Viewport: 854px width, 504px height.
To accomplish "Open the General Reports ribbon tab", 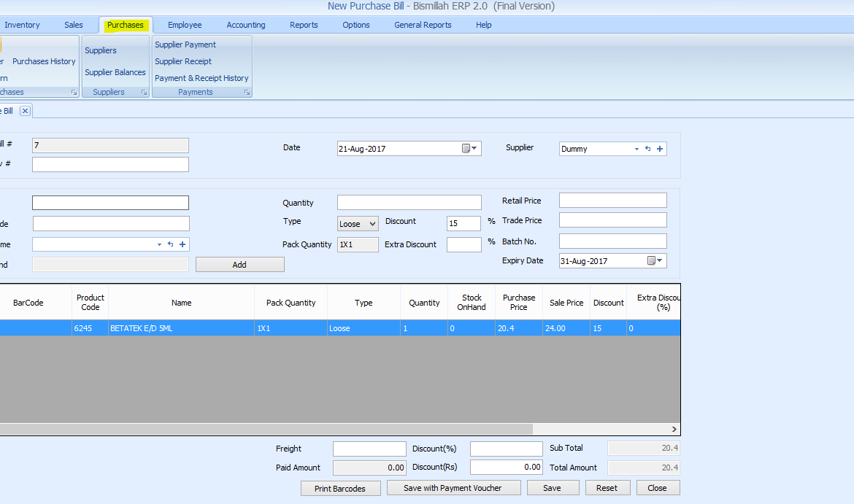I will coord(423,25).
